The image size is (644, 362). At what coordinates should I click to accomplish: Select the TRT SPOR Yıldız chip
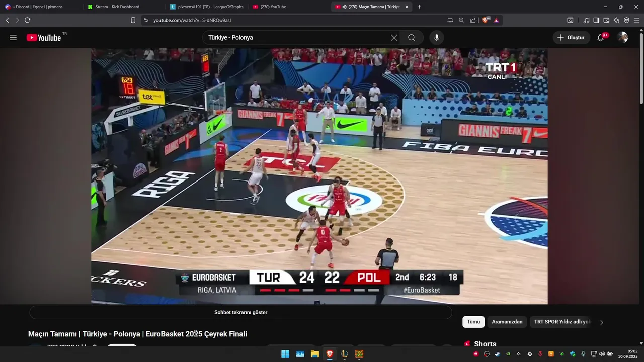(562, 322)
